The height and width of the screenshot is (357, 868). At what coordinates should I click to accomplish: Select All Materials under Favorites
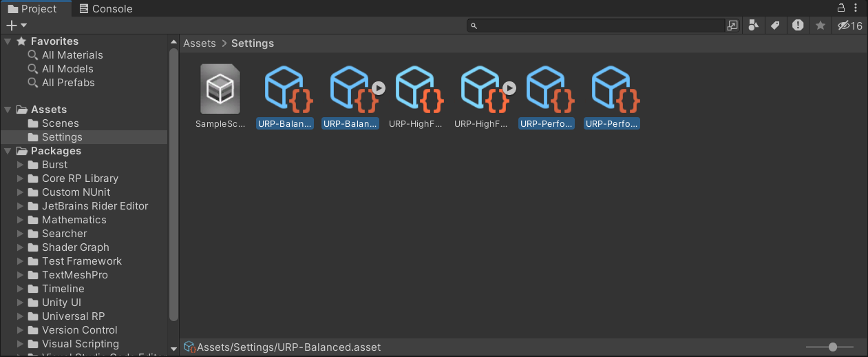click(72, 55)
